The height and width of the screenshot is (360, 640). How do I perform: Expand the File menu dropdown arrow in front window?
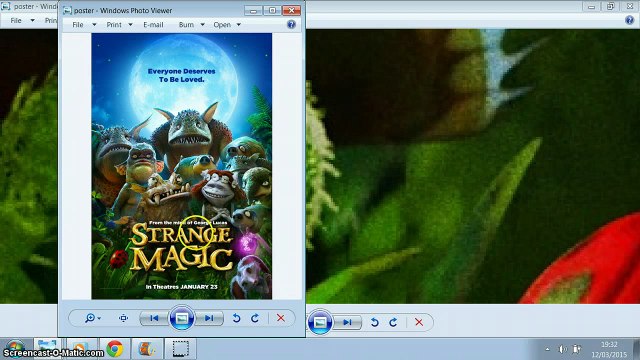94,25
